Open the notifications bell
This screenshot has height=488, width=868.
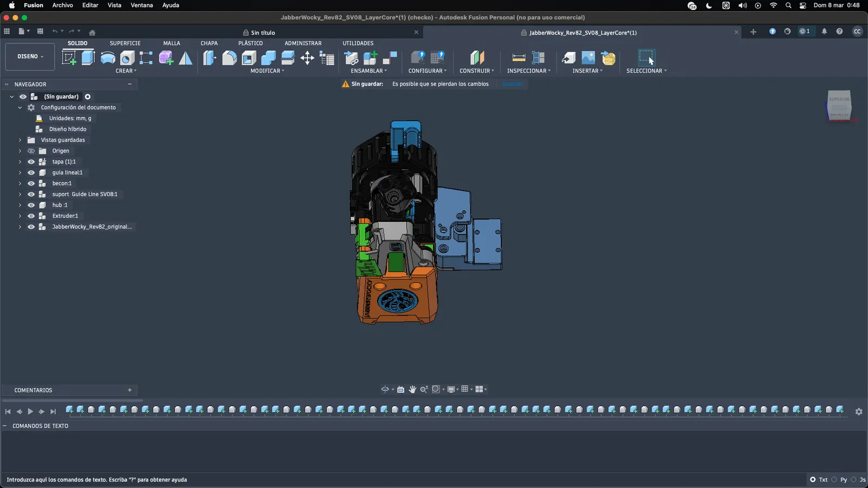pyautogui.click(x=824, y=31)
